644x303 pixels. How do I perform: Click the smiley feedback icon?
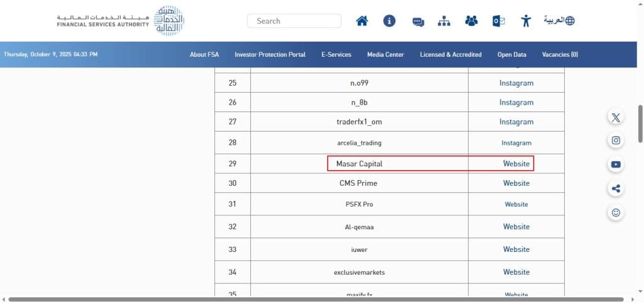616,212
